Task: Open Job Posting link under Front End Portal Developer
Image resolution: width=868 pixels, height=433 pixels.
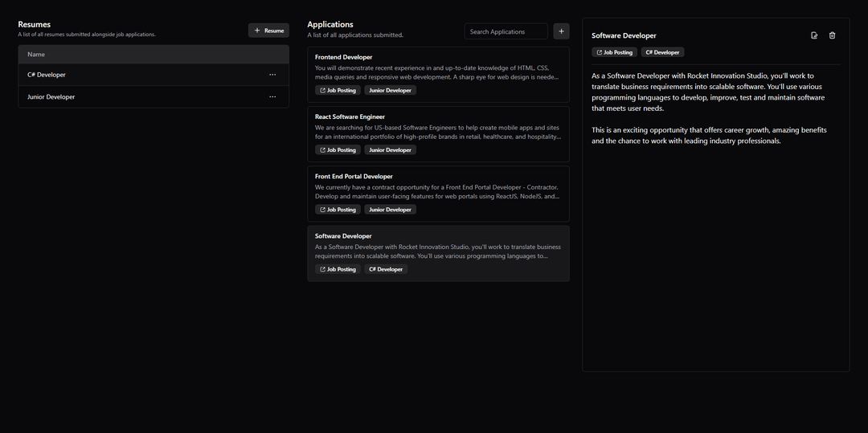Action: 338,210
